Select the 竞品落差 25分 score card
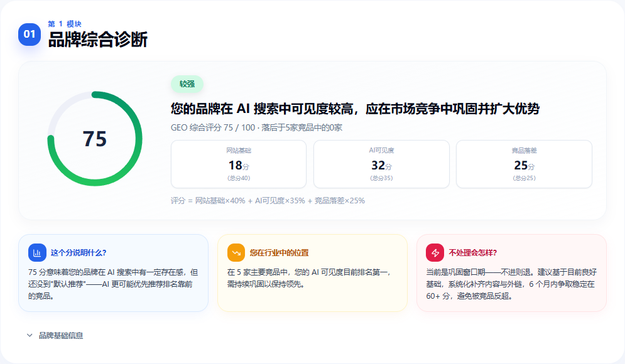Image resolution: width=625 pixels, height=364 pixels. point(524,164)
